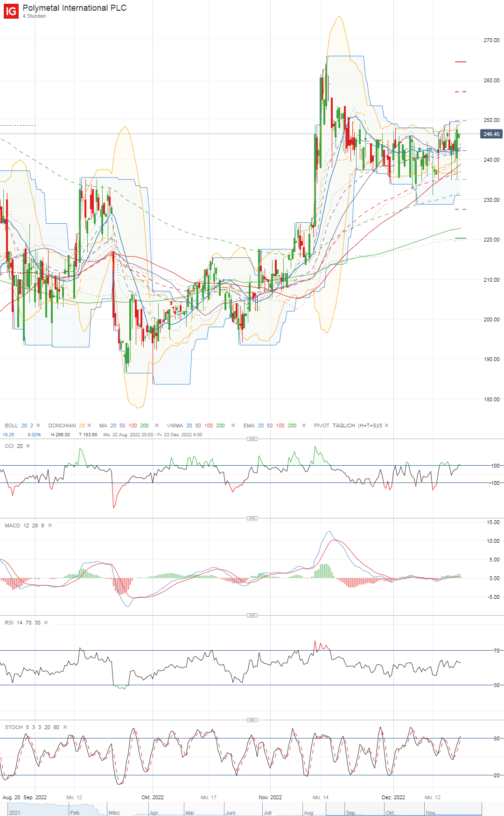Open RSI 14 70 30 settings
This screenshot has width=504, height=816.
coord(22,623)
